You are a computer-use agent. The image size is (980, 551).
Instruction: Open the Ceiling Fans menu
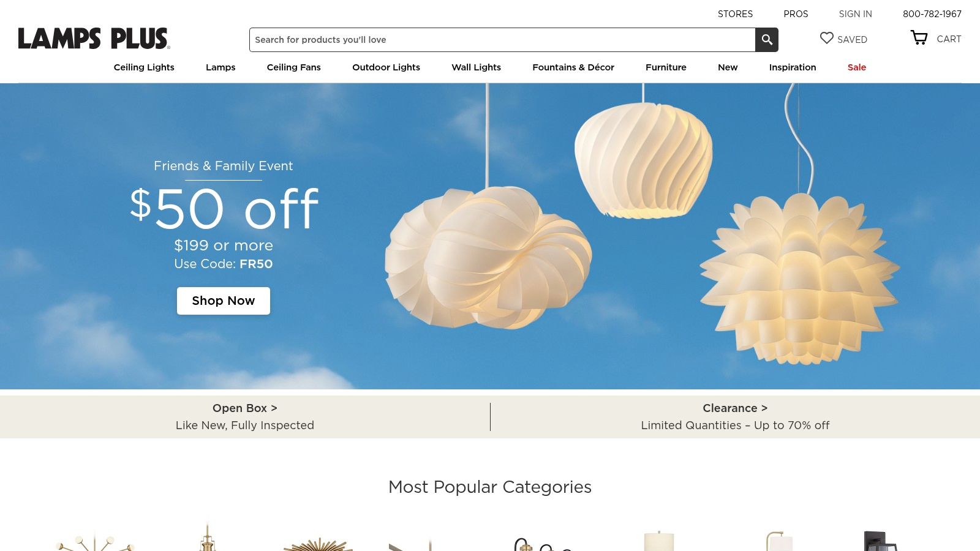click(294, 67)
